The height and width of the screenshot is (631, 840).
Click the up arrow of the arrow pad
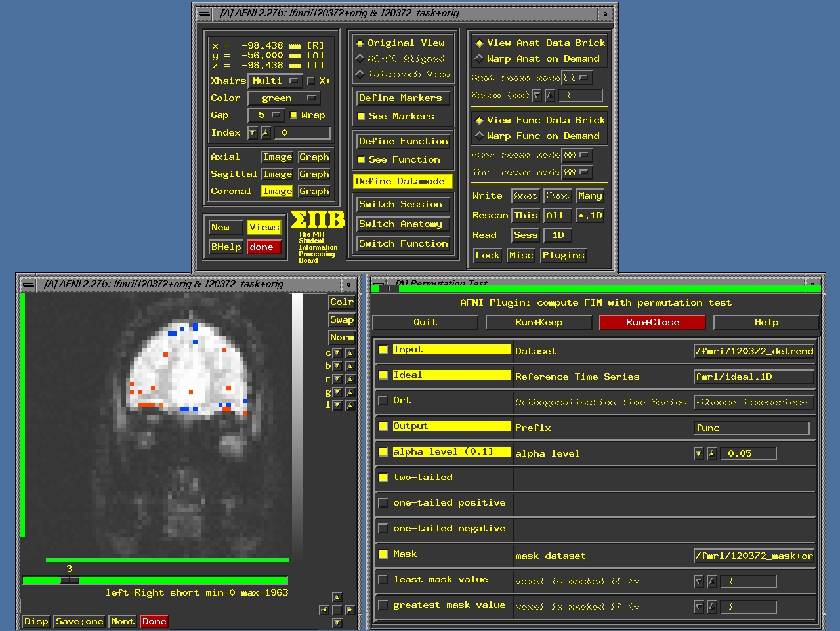(337, 597)
